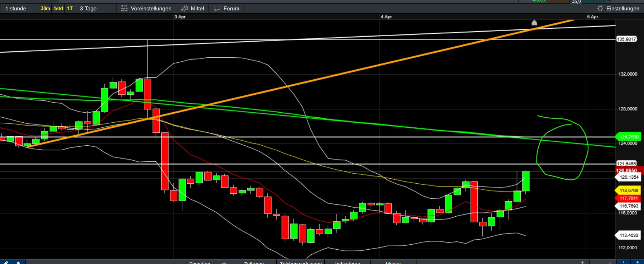Click the '3 Apr.' date label
Image resolution: width=644 pixels, height=264 pixels.
pyautogui.click(x=180, y=17)
